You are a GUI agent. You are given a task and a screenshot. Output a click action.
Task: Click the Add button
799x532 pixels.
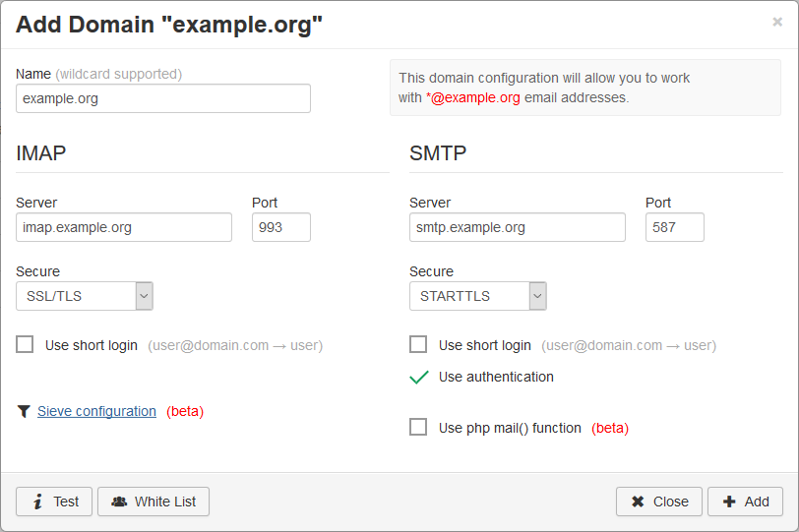(745, 502)
